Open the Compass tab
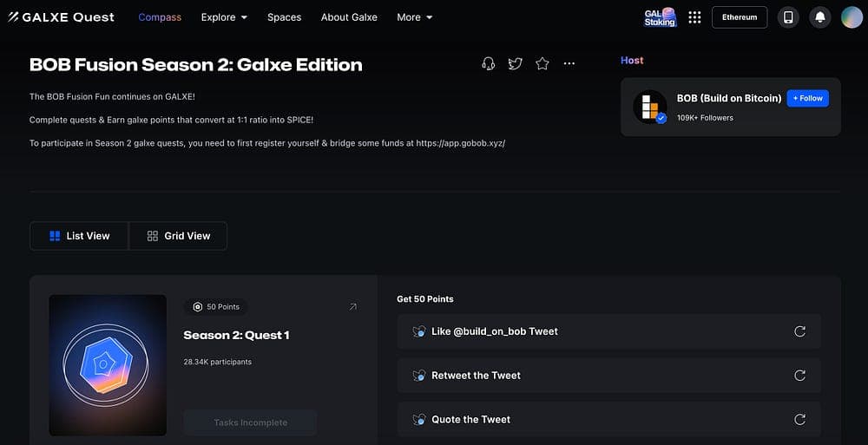Viewport: 868px width, 445px height. pos(160,17)
